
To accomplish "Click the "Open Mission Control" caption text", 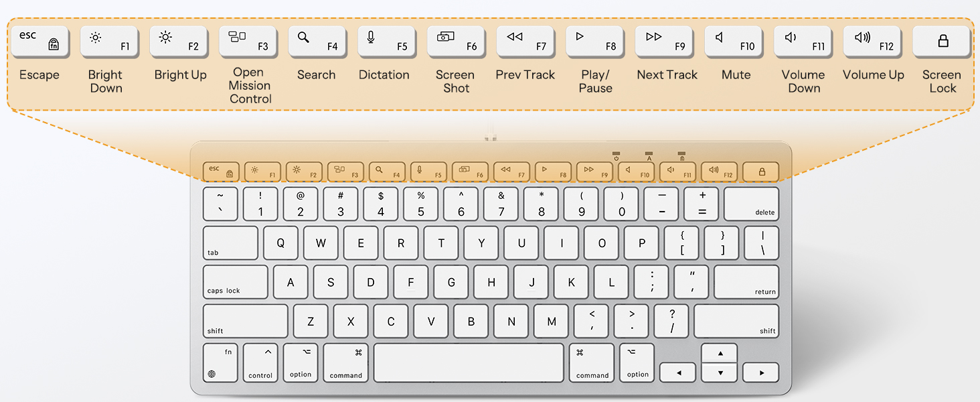I will 250,86.
